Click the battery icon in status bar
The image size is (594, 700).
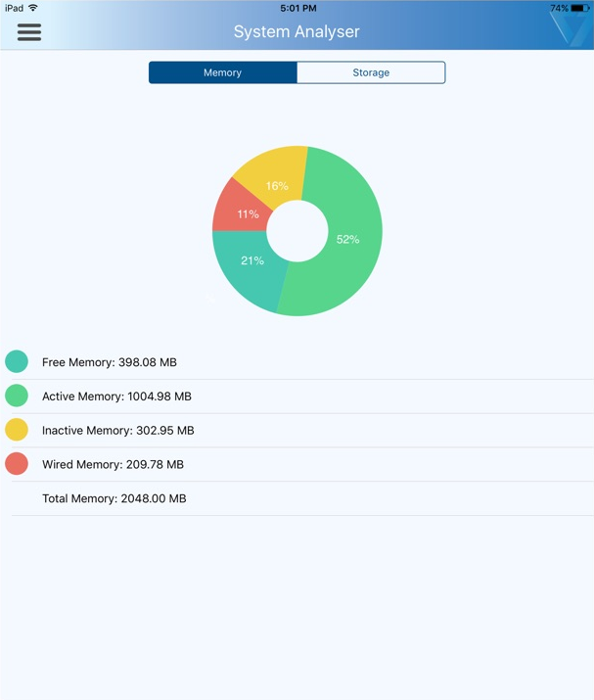click(579, 8)
